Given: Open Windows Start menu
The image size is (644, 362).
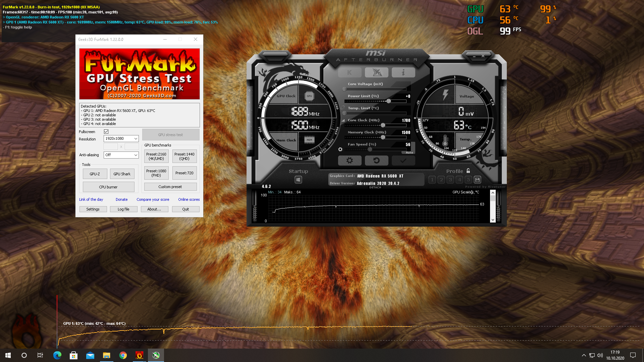Looking at the screenshot, I should coord(8,355).
